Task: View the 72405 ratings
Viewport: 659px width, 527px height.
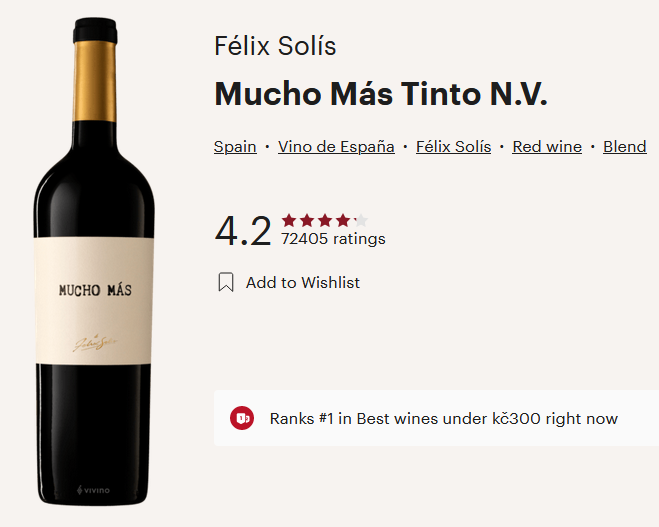Action: point(333,239)
